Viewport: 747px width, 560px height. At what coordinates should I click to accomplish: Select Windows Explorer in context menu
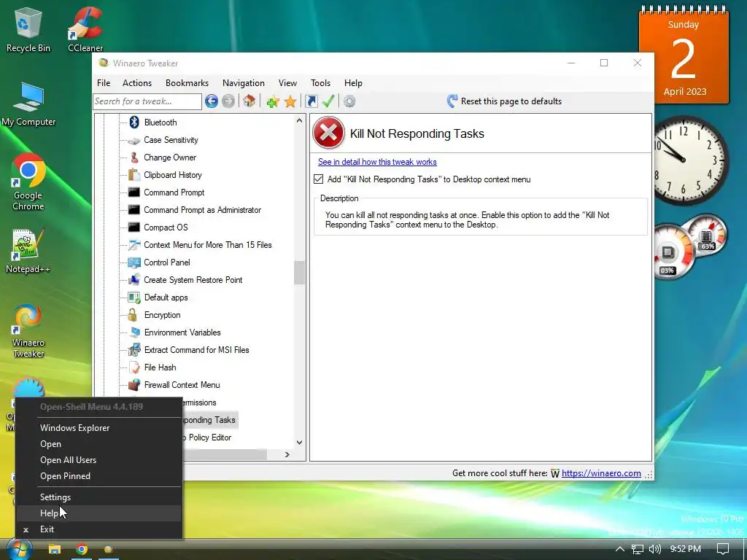pos(98,427)
